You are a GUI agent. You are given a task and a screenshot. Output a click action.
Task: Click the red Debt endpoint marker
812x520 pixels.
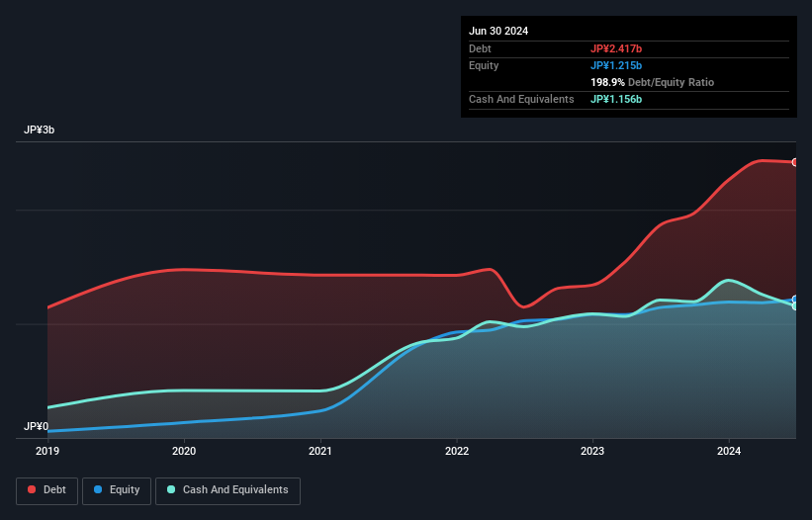pyautogui.click(x=795, y=162)
